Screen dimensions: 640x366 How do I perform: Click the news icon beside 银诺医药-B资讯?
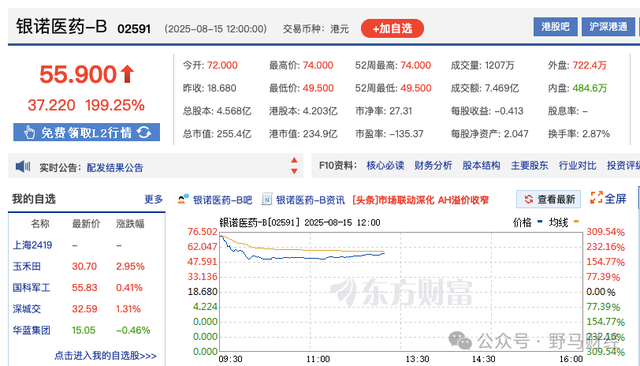click(x=267, y=199)
